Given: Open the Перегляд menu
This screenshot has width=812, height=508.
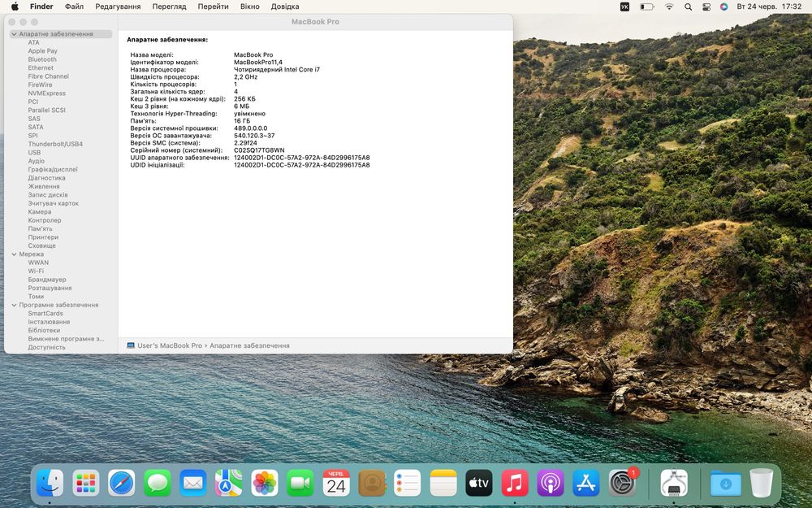Looking at the screenshot, I should coord(169,7).
